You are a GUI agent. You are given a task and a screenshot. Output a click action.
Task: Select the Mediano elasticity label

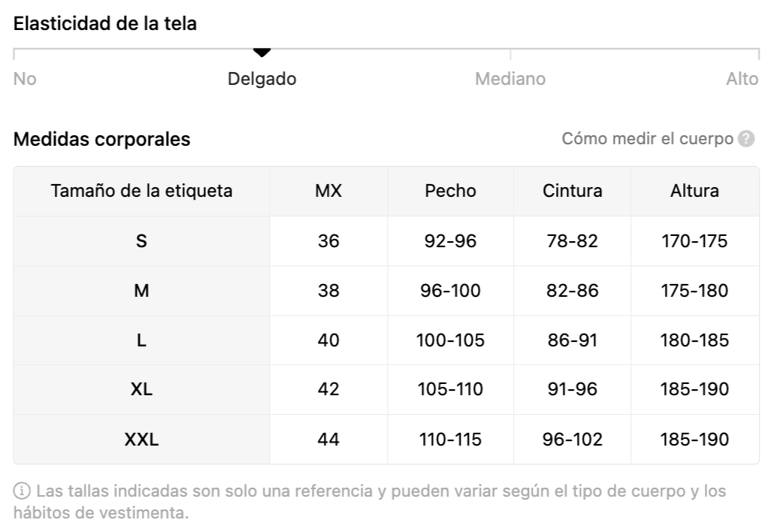click(x=510, y=79)
